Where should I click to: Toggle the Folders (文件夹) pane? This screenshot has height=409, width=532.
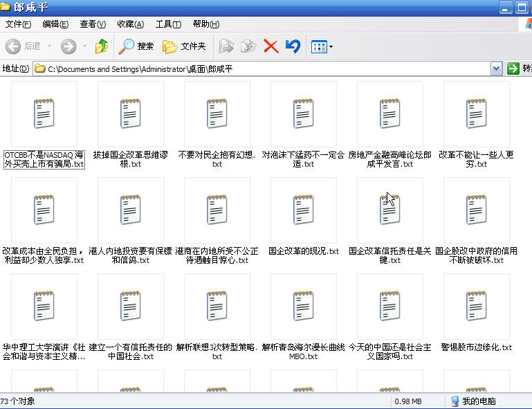[x=184, y=46]
